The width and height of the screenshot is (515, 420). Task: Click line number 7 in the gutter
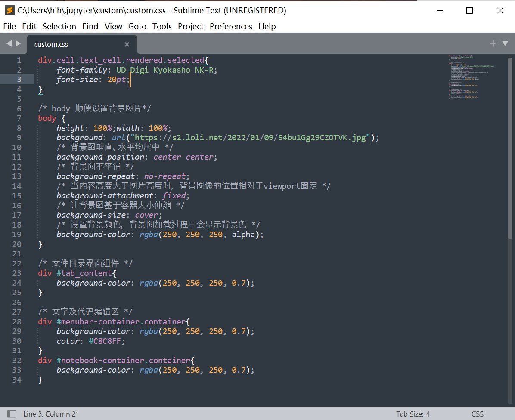pos(19,118)
